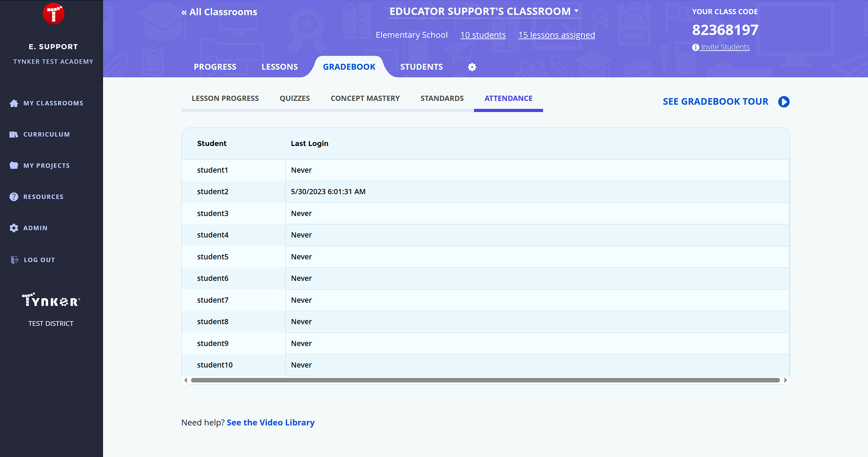Image resolution: width=868 pixels, height=457 pixels.
Task: Click the info icon beside Invite Students
Action: [696, 48]
